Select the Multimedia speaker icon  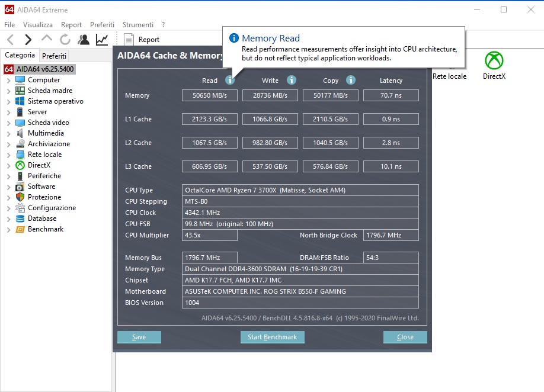point(20,133)
